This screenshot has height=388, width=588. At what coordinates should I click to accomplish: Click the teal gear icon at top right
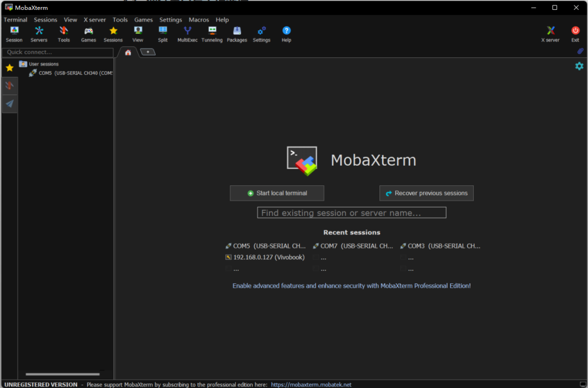click(579, 66)
